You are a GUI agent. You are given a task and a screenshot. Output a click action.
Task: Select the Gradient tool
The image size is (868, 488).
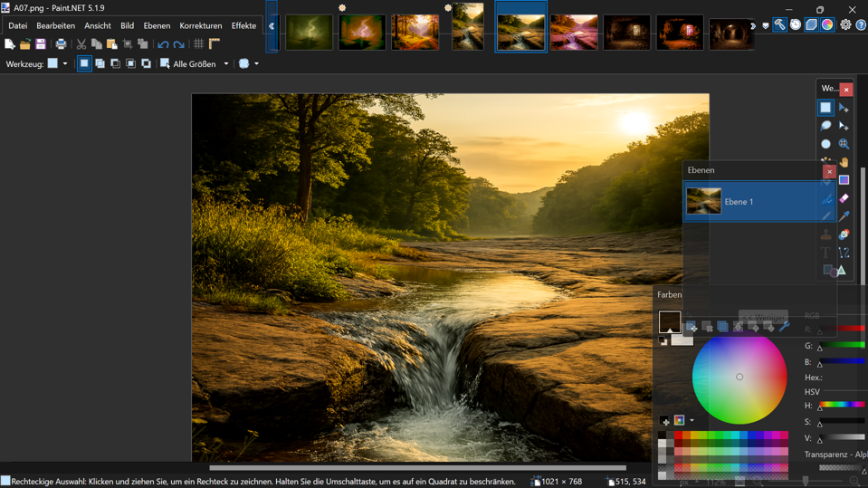tap(844, 180)
